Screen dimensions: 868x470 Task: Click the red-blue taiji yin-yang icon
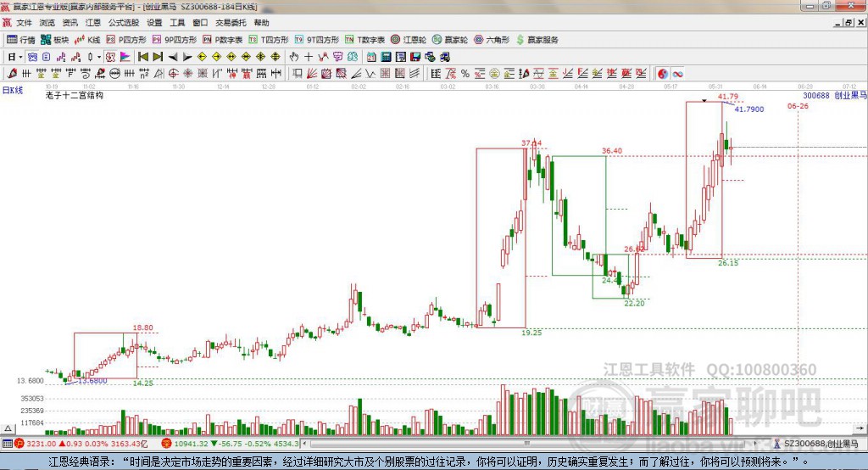click(663, 73)
